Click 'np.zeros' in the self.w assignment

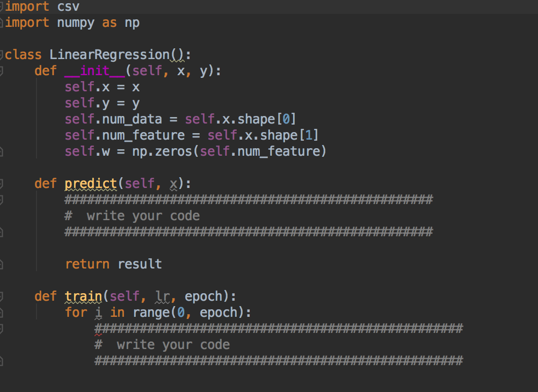[x=162, y=152]
